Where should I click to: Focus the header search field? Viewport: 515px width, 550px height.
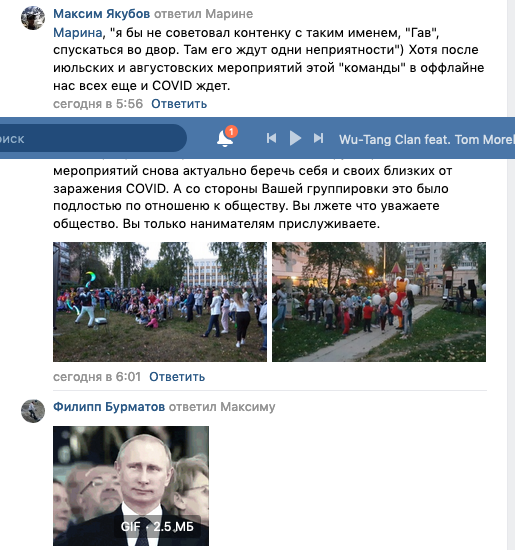(93, 138)
